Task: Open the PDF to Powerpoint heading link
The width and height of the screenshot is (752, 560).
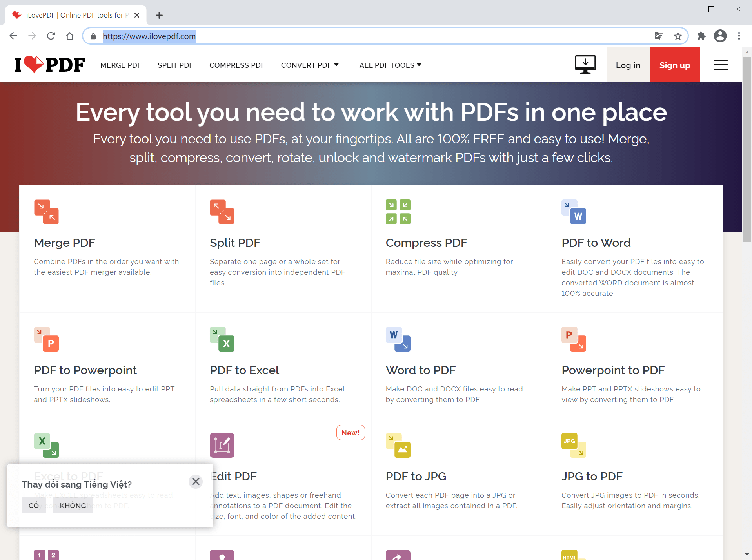Action: (85, 370)
